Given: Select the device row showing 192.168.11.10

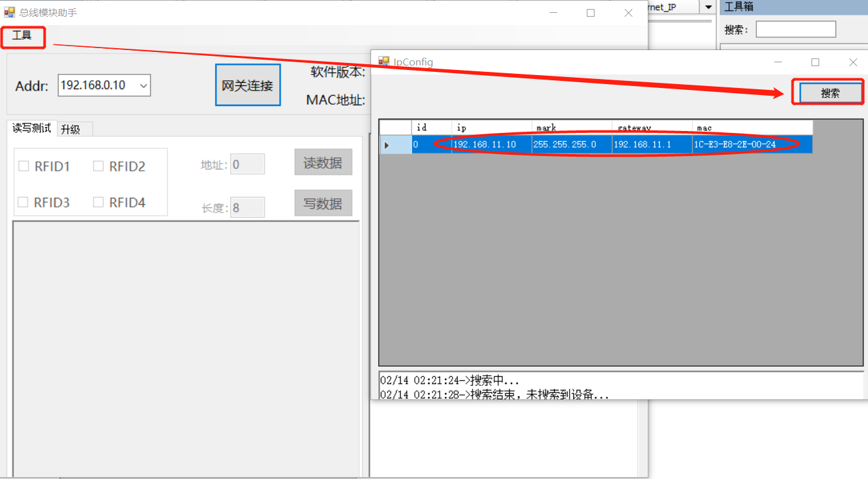Looking at the screenshot, I should pyautogui.click(x=485, y=144).
